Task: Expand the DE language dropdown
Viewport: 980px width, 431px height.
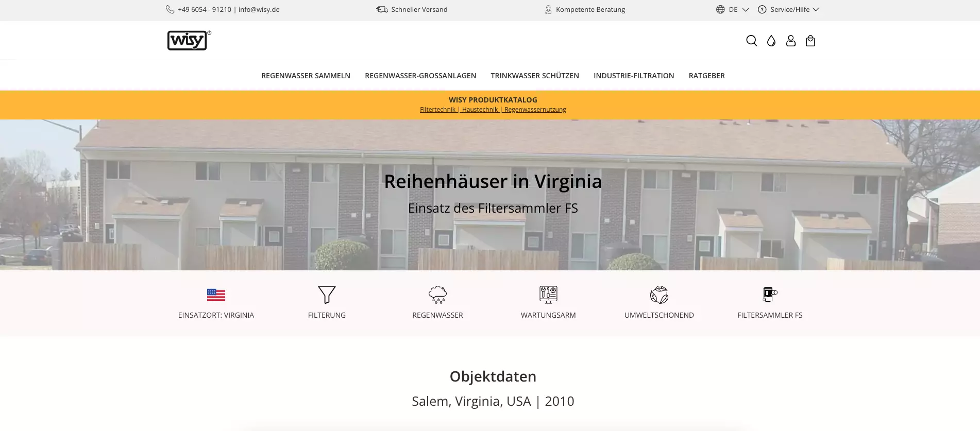Action: 732,9
